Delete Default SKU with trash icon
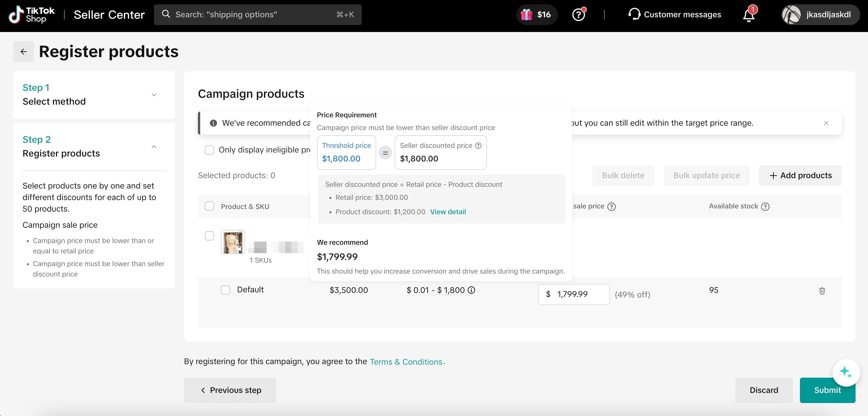Viewport: 868px width, 416px height. (x=822, y=291)
